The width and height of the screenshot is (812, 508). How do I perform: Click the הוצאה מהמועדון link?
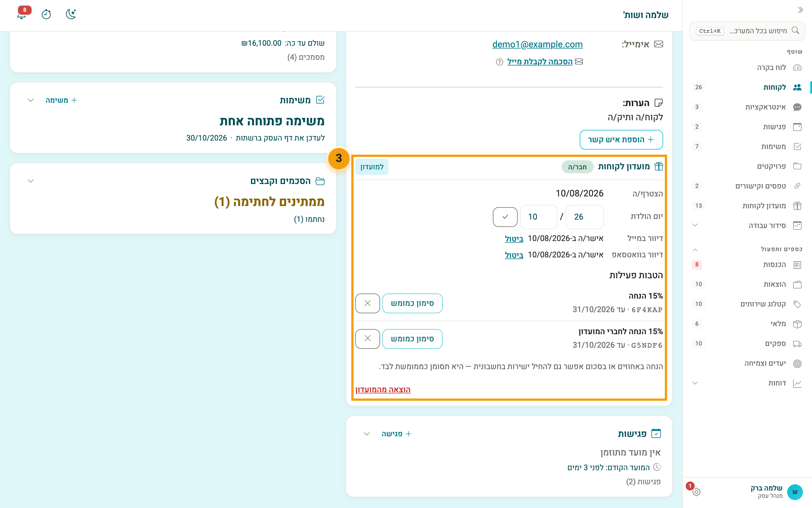(x=383, y=390)
